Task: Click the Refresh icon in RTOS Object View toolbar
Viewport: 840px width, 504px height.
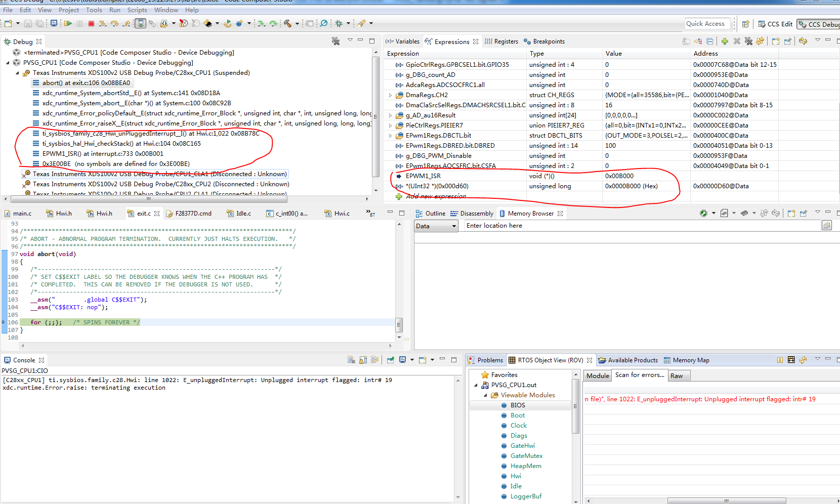Action: (803, 360)
